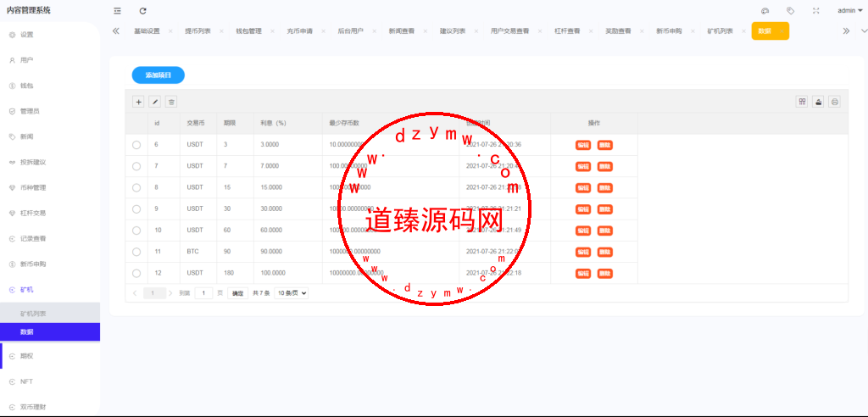Expand the 用户 sidebar menu
868x417 pixels.
pyautogui.click(x=50, y=60)
